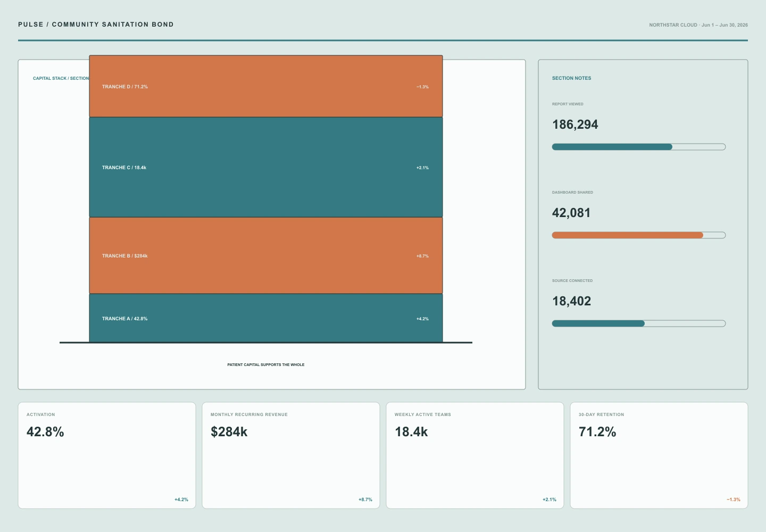The height and width of the screenshot is (532, 766).
Task: Click the "TRANCHE A / 42.8%" label
Action: pyautogui.click(x=125, y=319)
